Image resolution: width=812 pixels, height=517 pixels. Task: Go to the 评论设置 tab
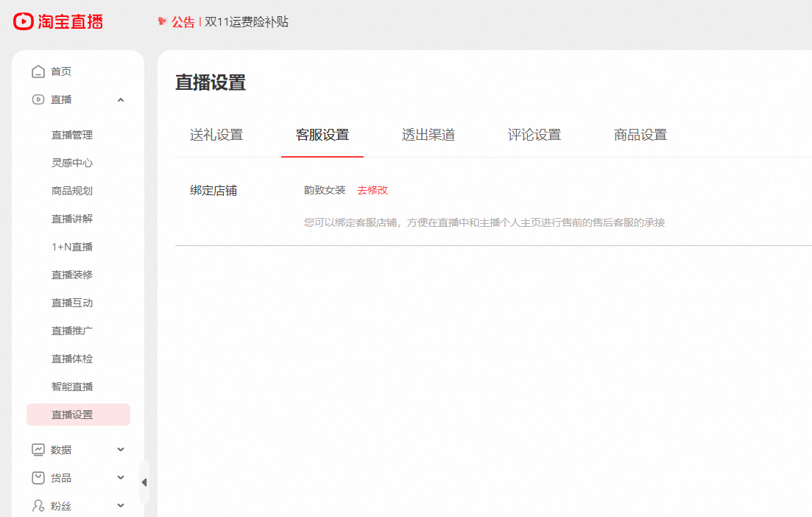click(534, 136)
